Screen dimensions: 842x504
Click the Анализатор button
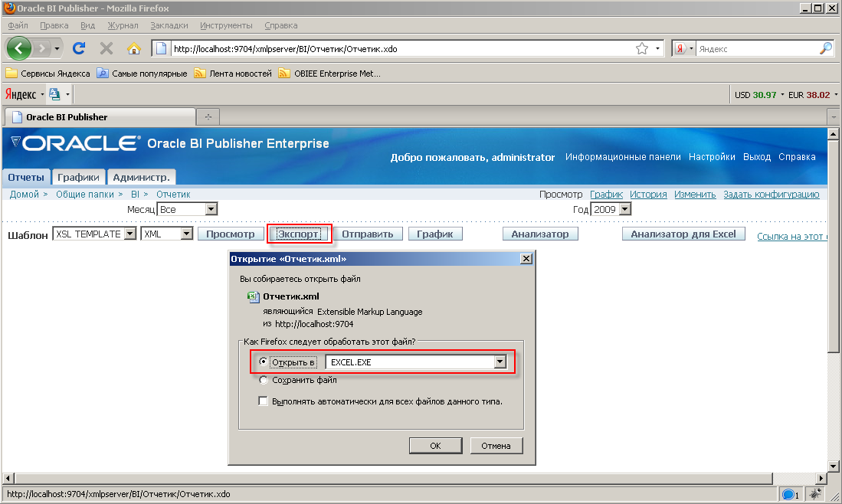click(x=540, y=234)
